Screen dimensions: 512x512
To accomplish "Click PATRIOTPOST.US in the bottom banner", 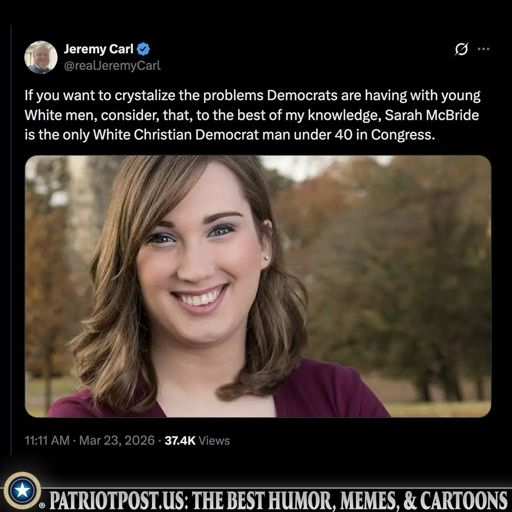I will point(119,500).
